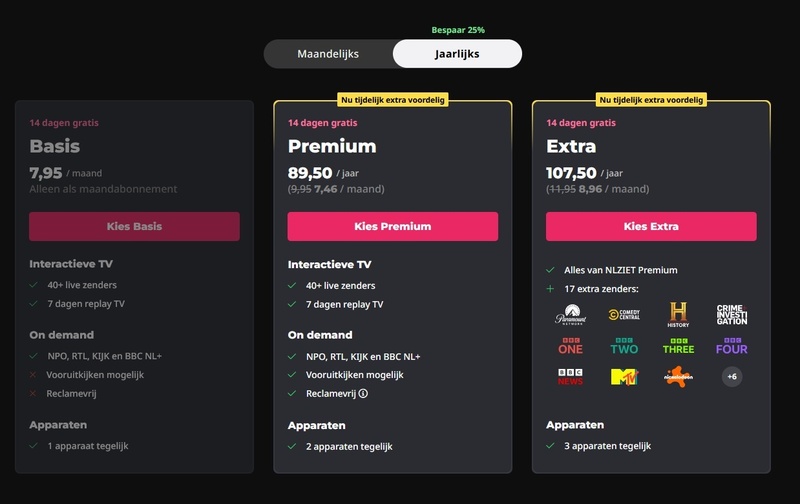The image size is (800, 504).
Task: Click the plus icon beside 17 extra zenders
Action: 550,289
